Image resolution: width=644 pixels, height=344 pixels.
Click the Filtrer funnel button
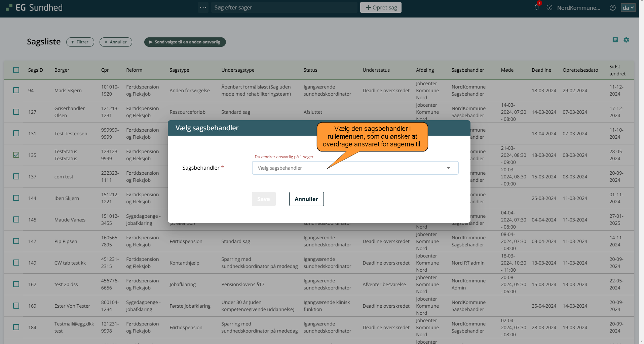[x=80, y=42]
